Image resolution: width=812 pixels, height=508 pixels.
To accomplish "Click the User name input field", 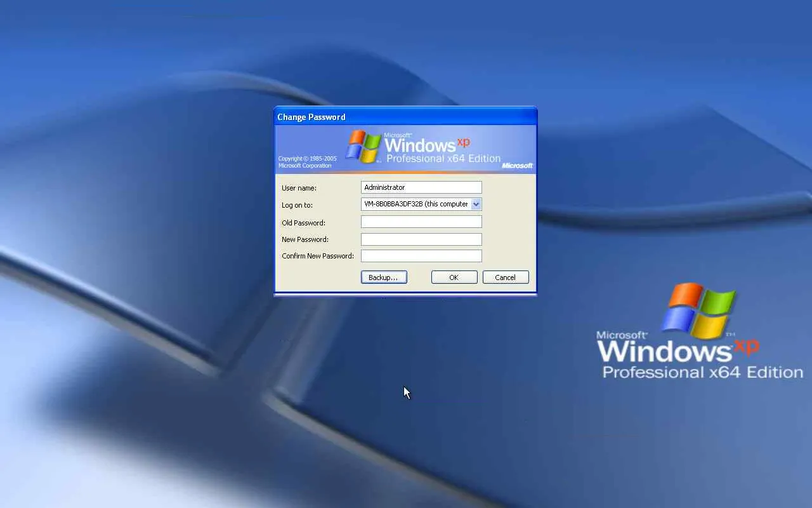I will [421, 187].
